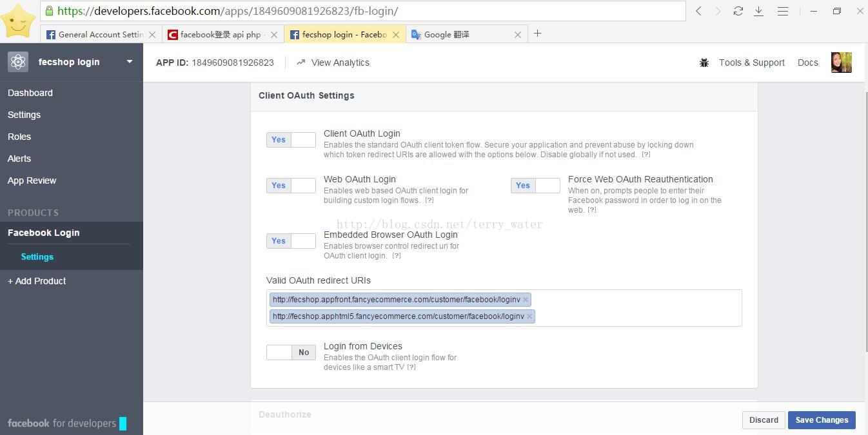Image resolution: width=868 pixels, height=435 pixels.
Task: Open Docs link
Action: point(808,63)
